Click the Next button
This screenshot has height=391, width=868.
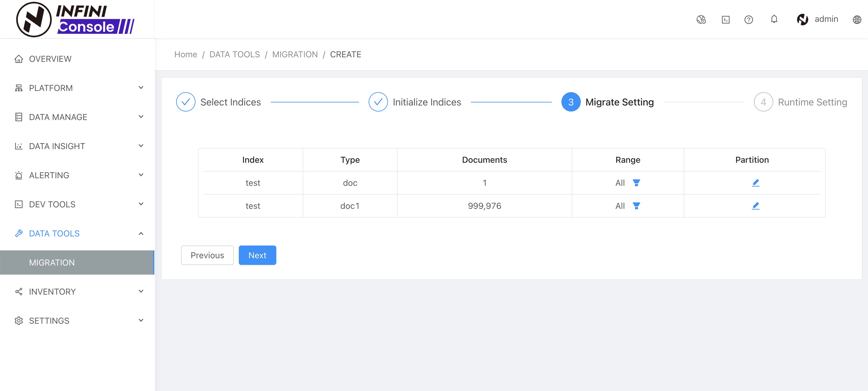tap(257, 255)
